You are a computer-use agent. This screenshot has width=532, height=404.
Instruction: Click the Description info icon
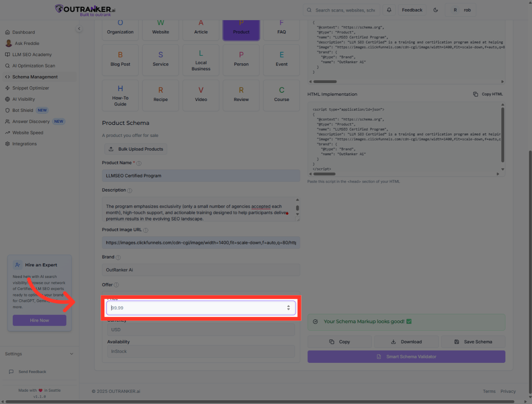[129, 191]
